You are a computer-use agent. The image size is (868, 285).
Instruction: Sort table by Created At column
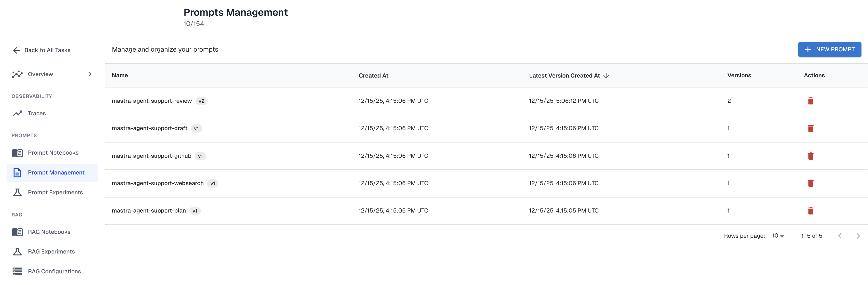[x=373, y=76]
